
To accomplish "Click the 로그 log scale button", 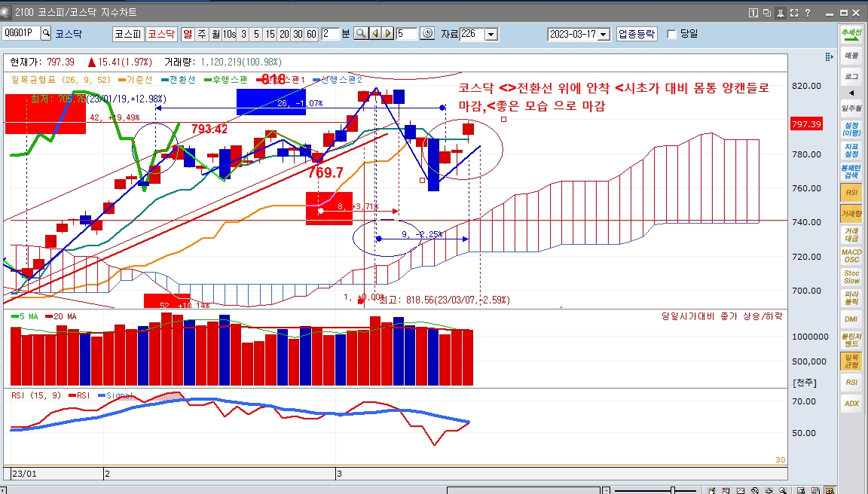I will point(851,76).
